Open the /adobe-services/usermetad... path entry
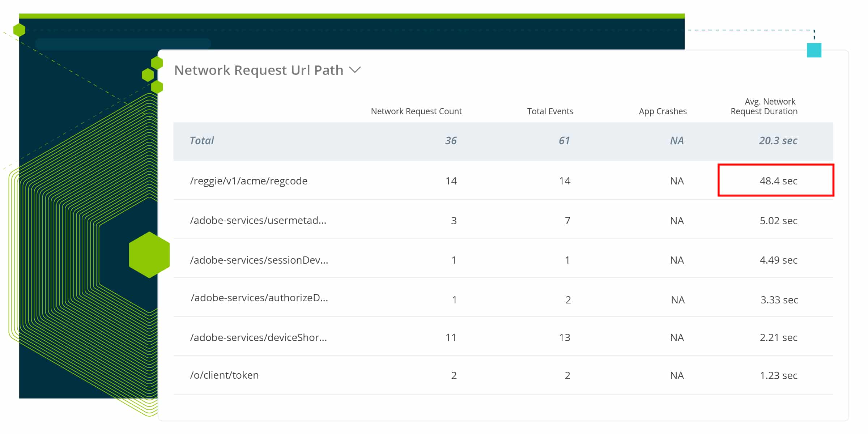This screenshot has height=434, width=868. [x=258, y=221]
